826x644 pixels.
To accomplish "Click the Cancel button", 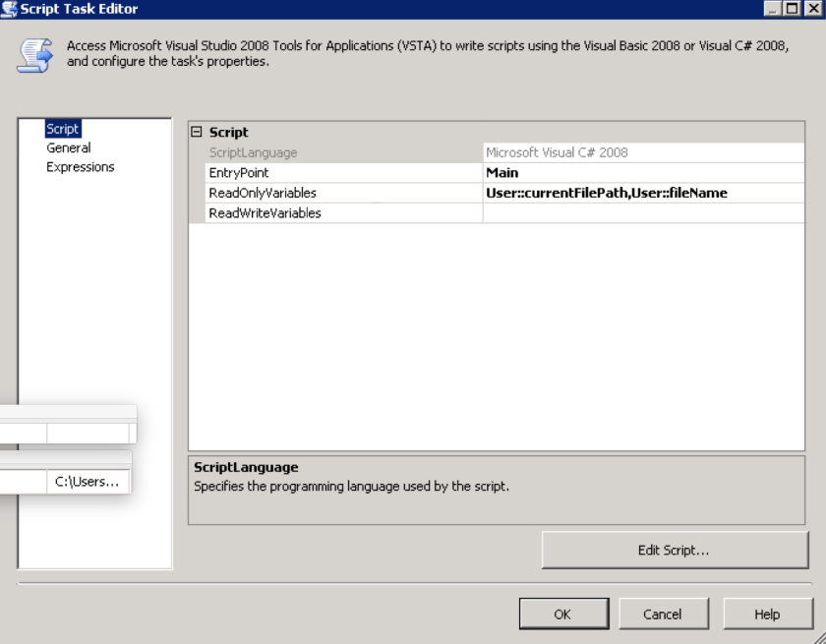I will click(x=662, y=615).
